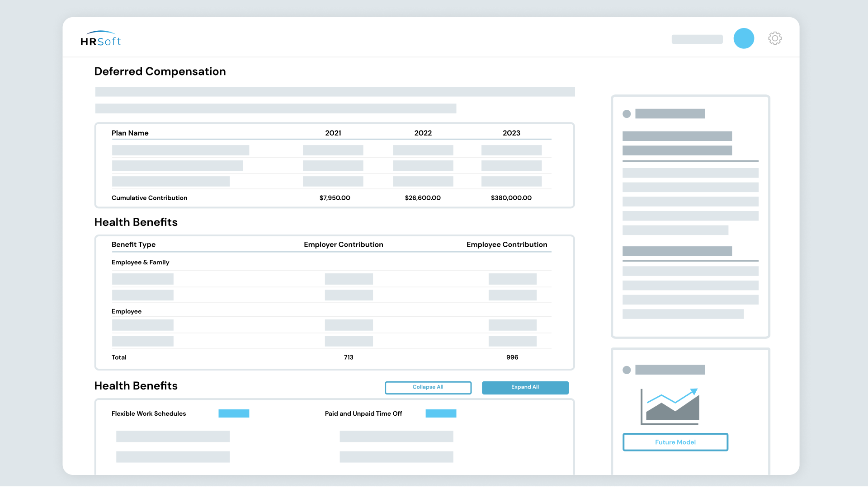The height and width of the screenshot is (488, 868).
Task: Click the bullet icon on lower sidebar card
Action: 627,370
